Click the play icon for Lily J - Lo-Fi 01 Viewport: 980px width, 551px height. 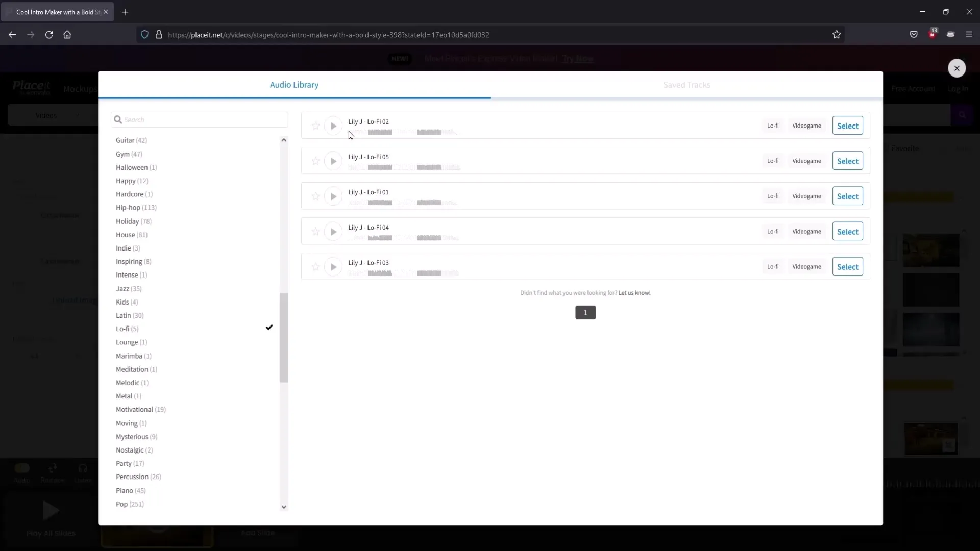[x=333, y=196]
